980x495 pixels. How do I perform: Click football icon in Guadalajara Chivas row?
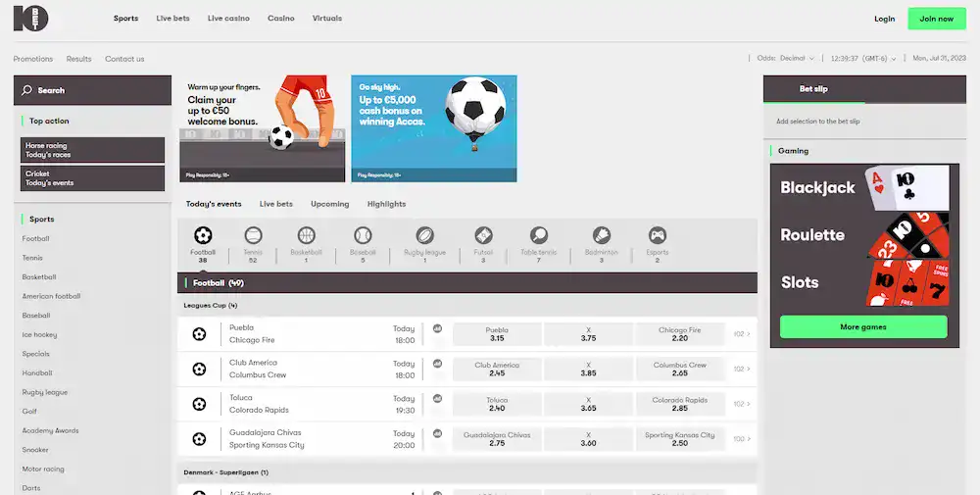click(x=199, y=439)
